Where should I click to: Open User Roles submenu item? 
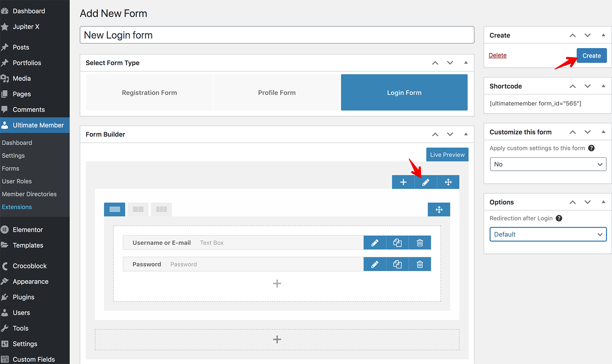pos(17,181)
